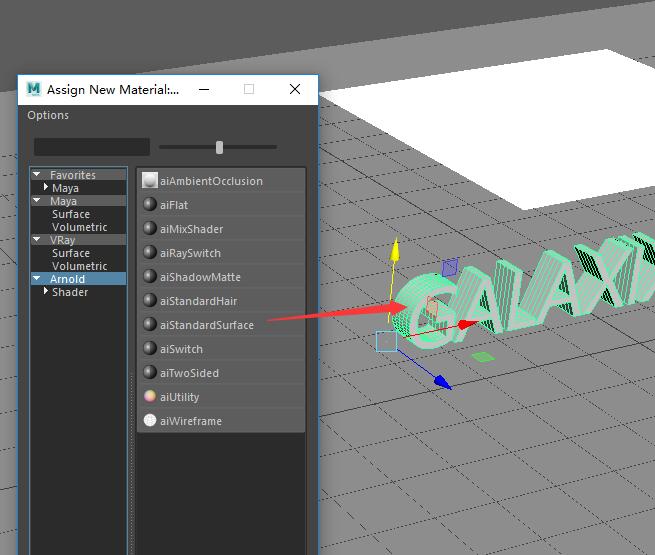This screenshot has height=555, width=655.
Task: Pick the aiStandardSurface material icon
Action: click(x=150, y=324)
